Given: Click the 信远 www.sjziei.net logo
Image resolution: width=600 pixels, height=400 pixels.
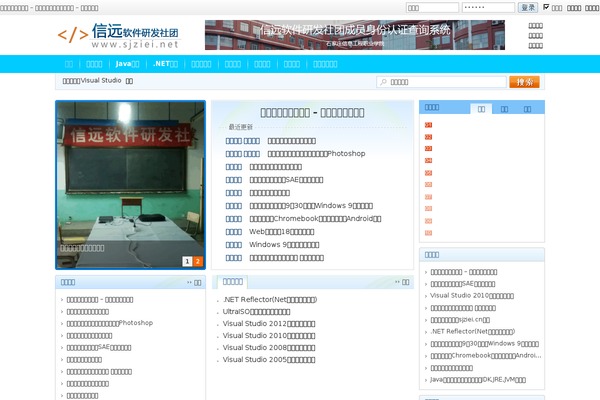Looking at the screenshot, I should tap(119, 35).
